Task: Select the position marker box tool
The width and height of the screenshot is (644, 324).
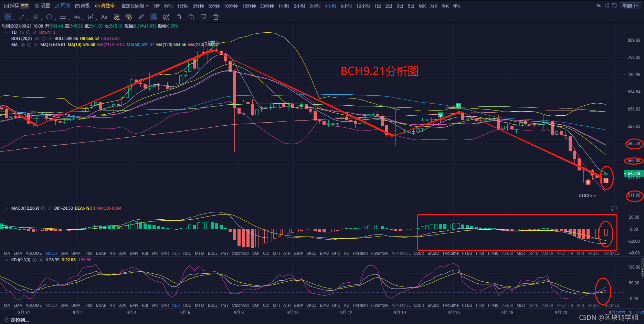Action: 91,17
